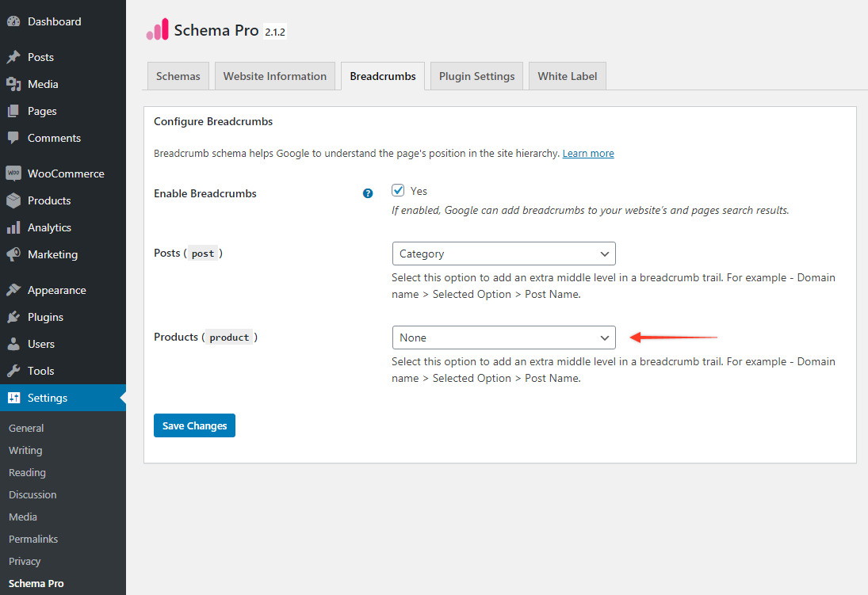This screenshot has width=868, height=595.
Task: Switch to the Plugin Settings tab
Action: point(476,75)
